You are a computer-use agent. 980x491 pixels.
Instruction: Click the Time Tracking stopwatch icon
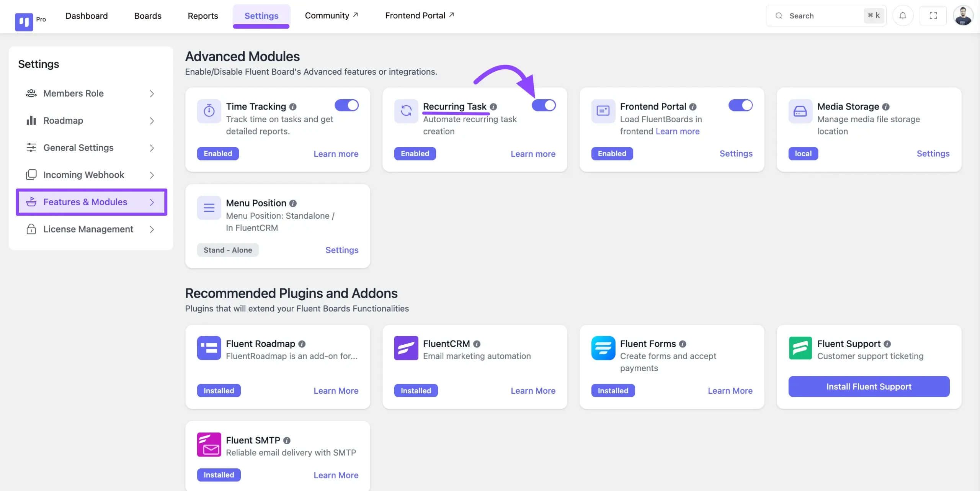coord(209,111)
